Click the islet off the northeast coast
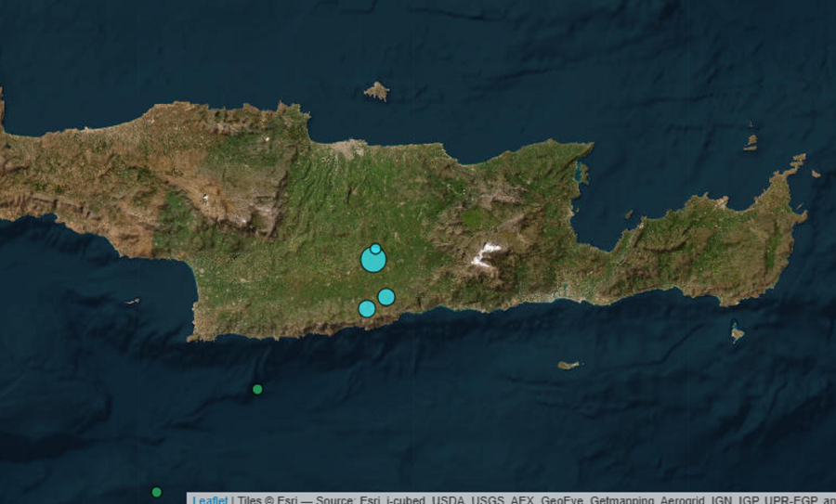The width and height of the screenshot is (836, 504). (751, 142)
